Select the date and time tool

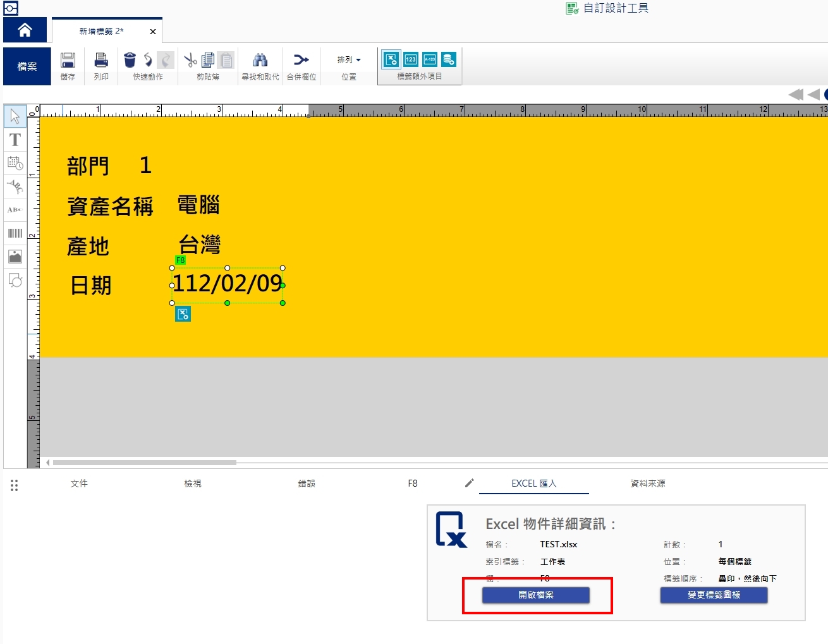[x=15, y=163]
